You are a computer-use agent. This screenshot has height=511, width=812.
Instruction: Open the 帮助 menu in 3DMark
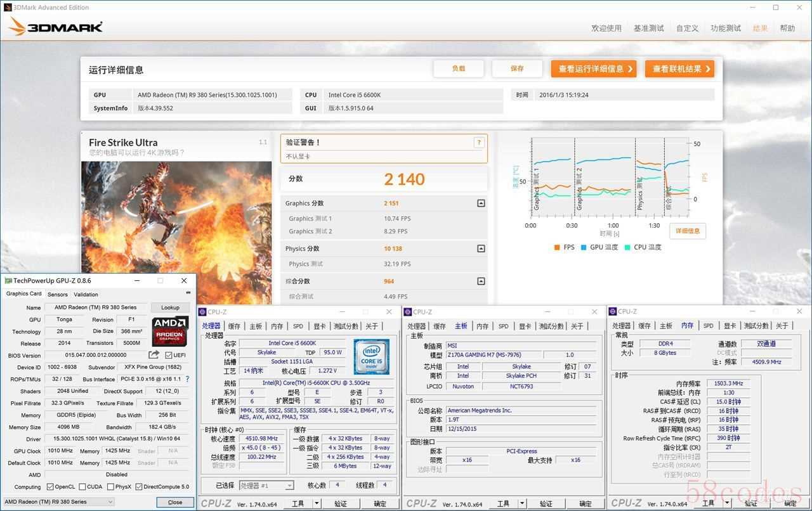[787, 28]
